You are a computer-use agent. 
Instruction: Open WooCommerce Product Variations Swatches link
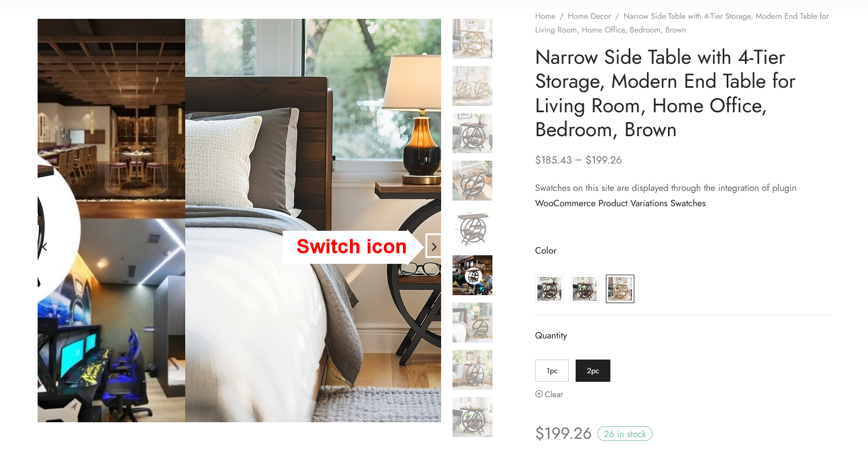(620, 203)
